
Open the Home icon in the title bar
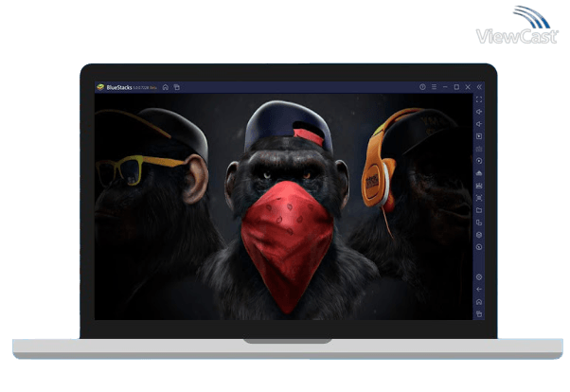pos(166,87)
